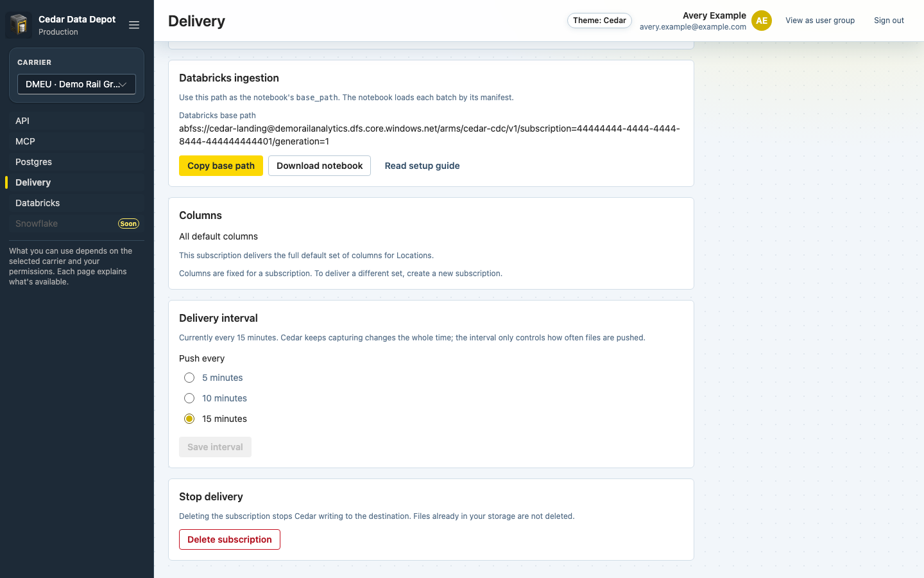Download the Databricks notebook
The image size is (924, 578).
pyautogui.click(x=320, y=166)
